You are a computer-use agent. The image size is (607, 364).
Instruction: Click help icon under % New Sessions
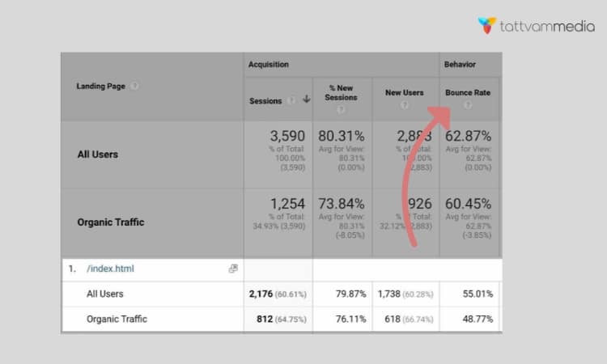click(x=341, y=109)
